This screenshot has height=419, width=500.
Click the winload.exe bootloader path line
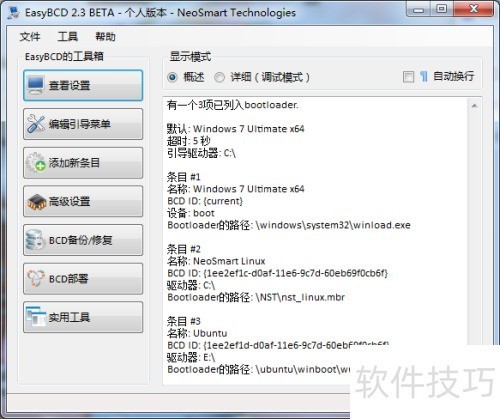pos(289,225)
